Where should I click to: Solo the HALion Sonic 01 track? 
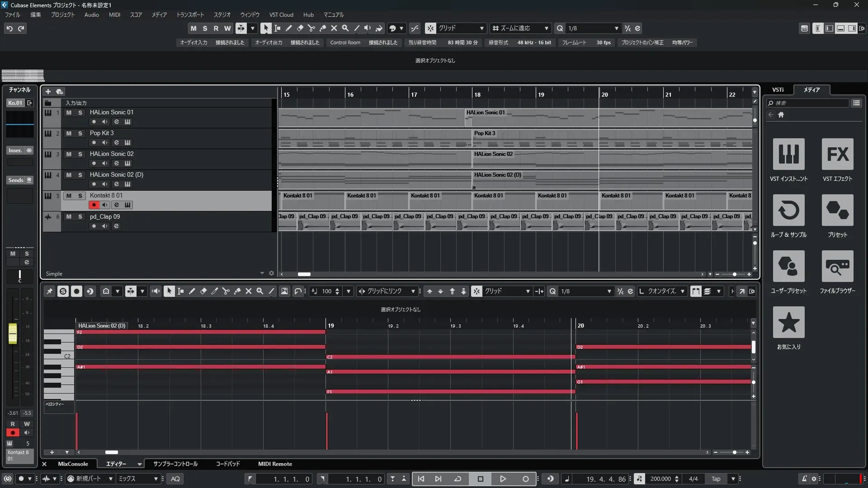pyautogui.click(x=80, y=113)
